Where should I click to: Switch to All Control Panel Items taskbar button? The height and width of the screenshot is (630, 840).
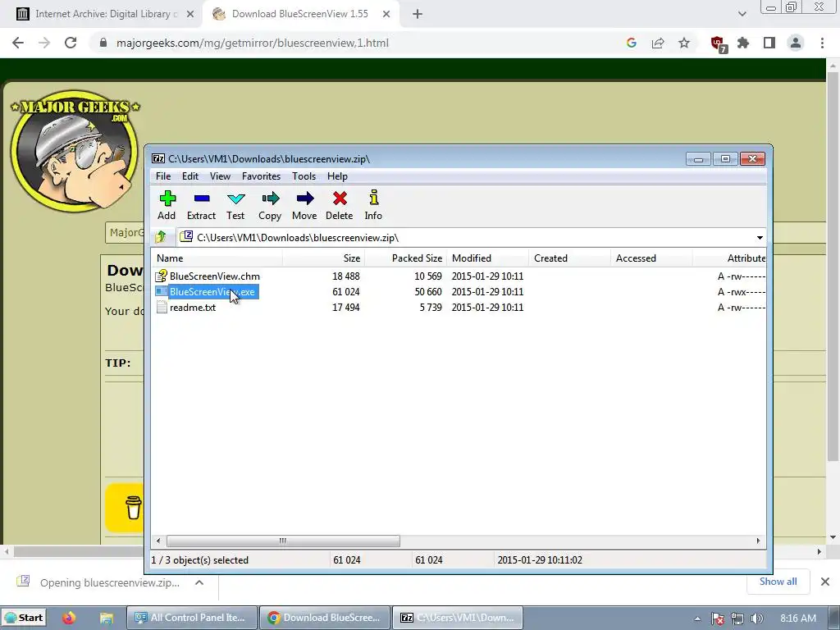[192, 618]
